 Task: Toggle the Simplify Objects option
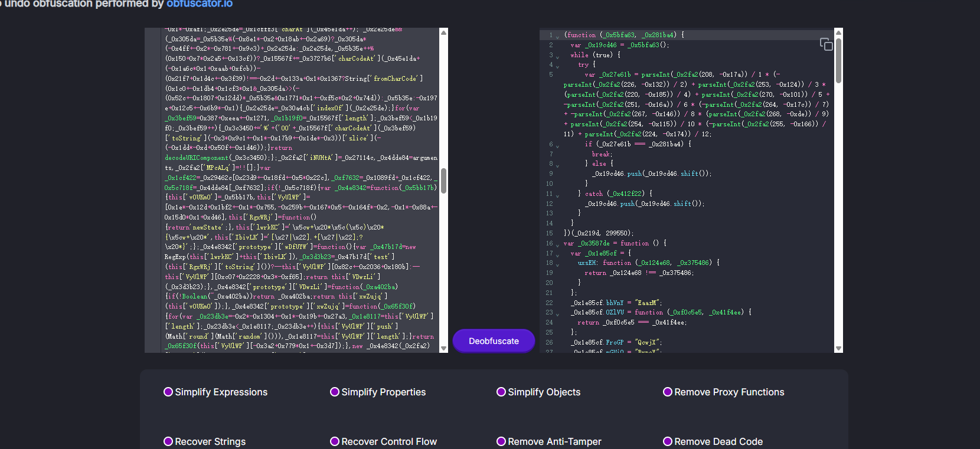501,392
